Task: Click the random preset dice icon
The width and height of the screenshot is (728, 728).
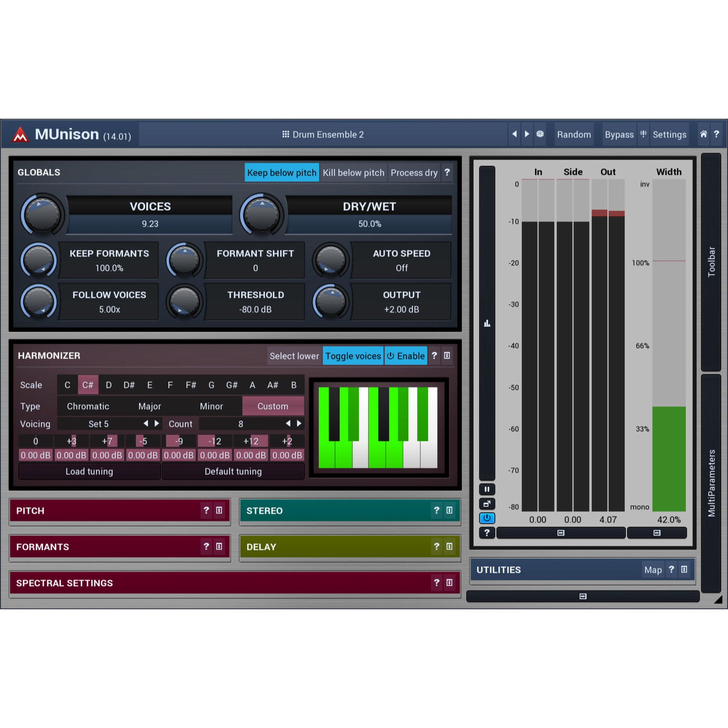Action: coord(540,134)
